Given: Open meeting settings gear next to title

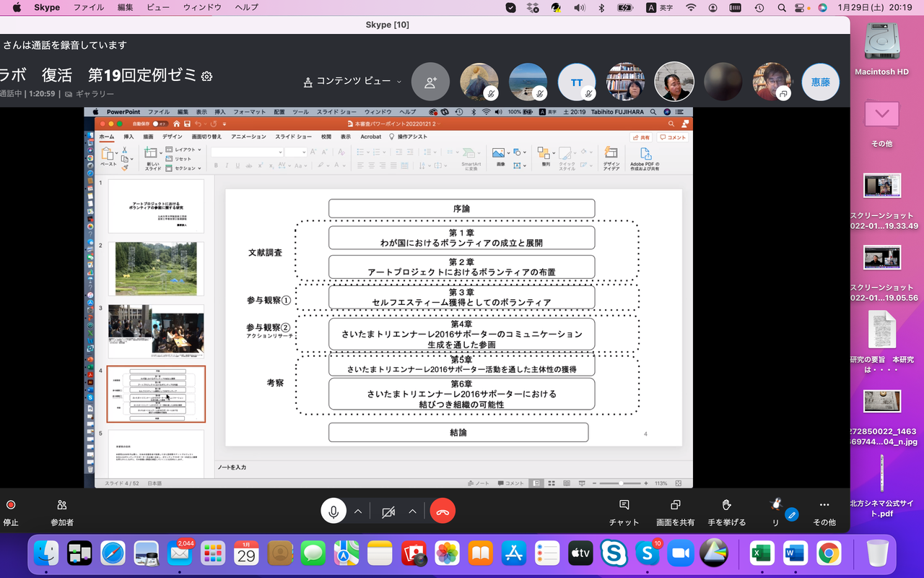Looking at the screenshot, I should pyautogui.click(x=207, y=76).
